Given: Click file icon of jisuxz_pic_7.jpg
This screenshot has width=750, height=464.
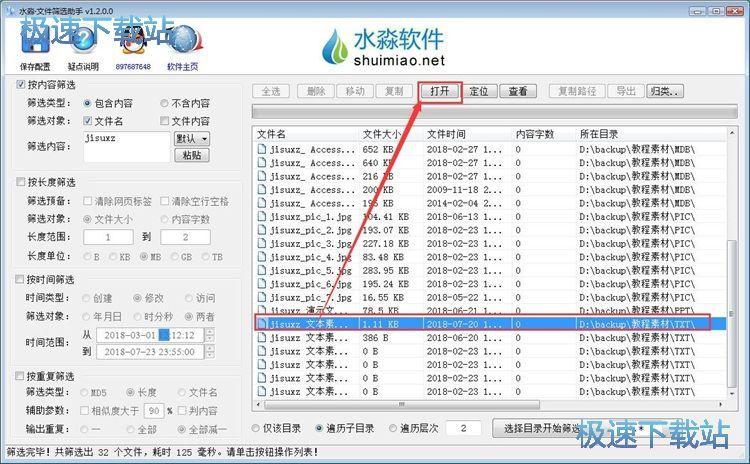Looking at the screenshot, I should click(x=262, y=297).
